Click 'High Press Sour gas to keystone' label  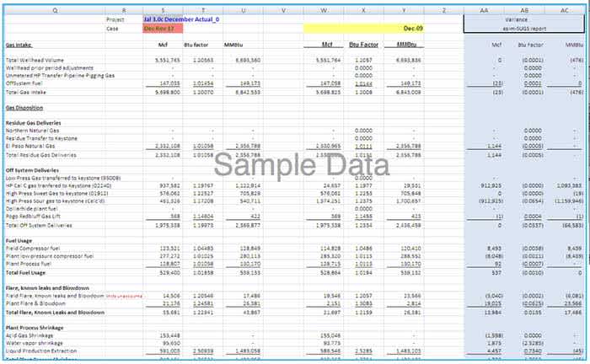coord(56,201)
